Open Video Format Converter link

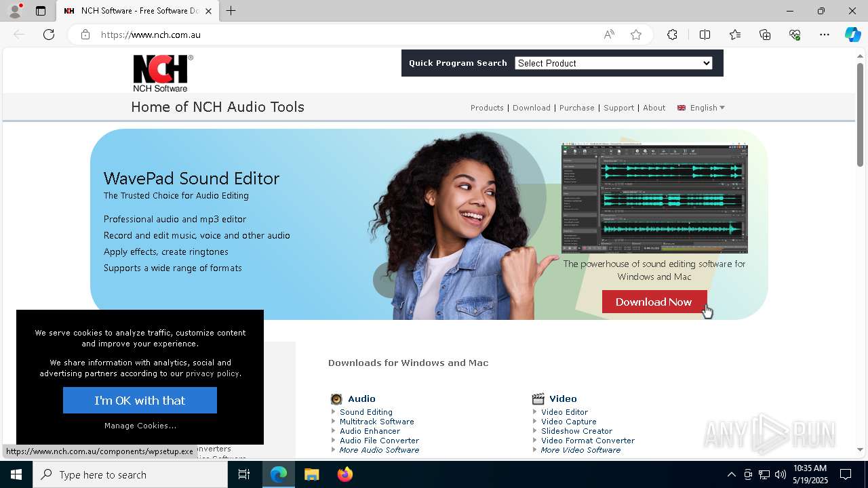(588, 441)
